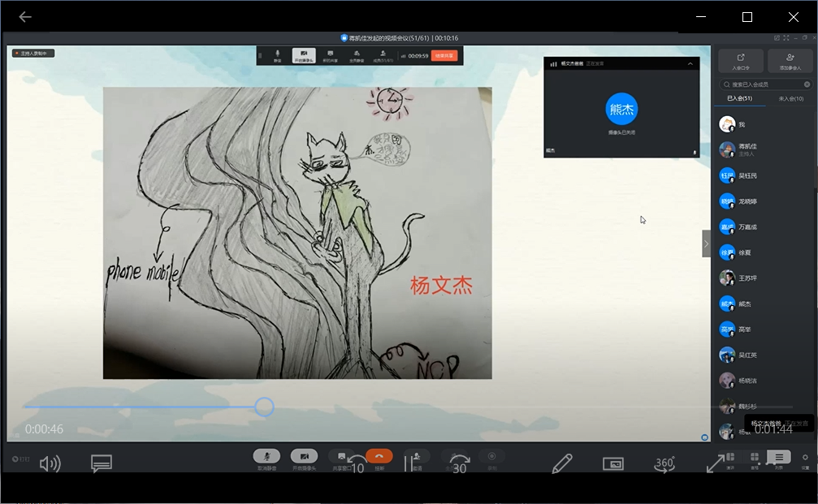Image resolution: width=818 pixels, height=504 pixels.
Task: Switch to the 未入会(10) tab
Action: click(x=790, y=98)
